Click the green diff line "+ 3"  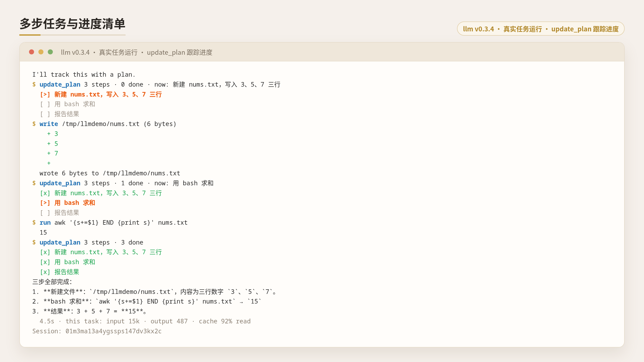pyautogui.click(x=53, y=134)
